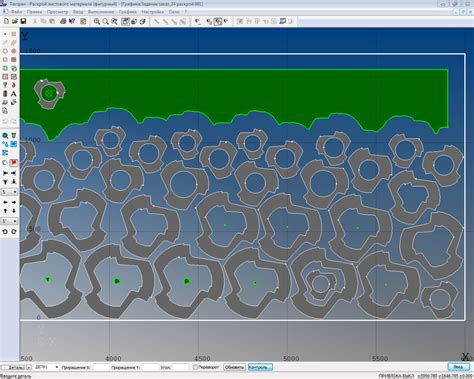This screenshot has width=474, height=379.
Task: Click the Приращение X input field
Action: point(101,367)
